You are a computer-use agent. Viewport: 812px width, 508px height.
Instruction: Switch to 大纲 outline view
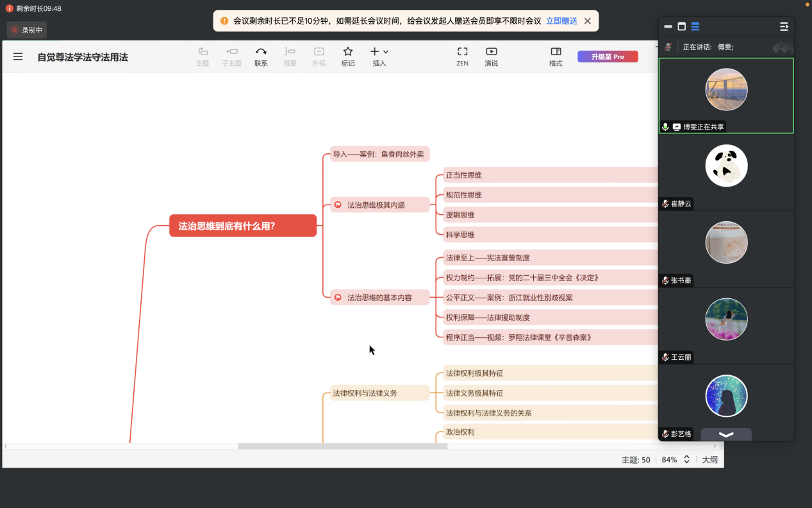point(709,460)
